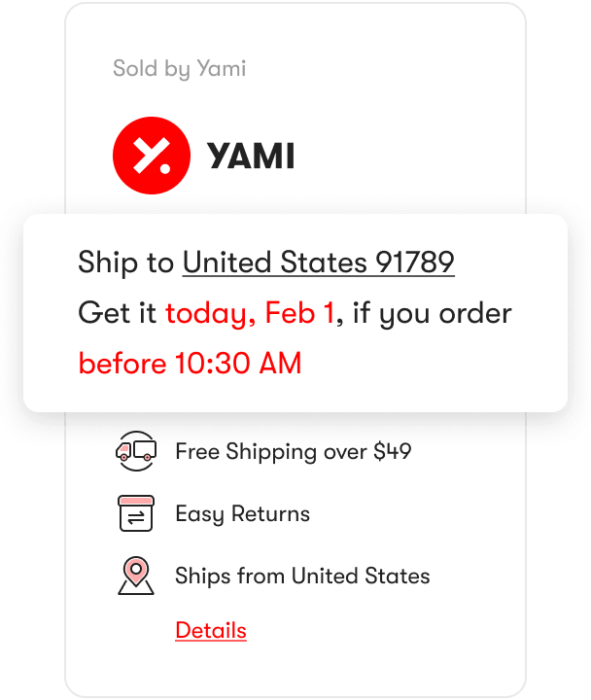Click the 'Sold by Yami' label

[180, 69]
